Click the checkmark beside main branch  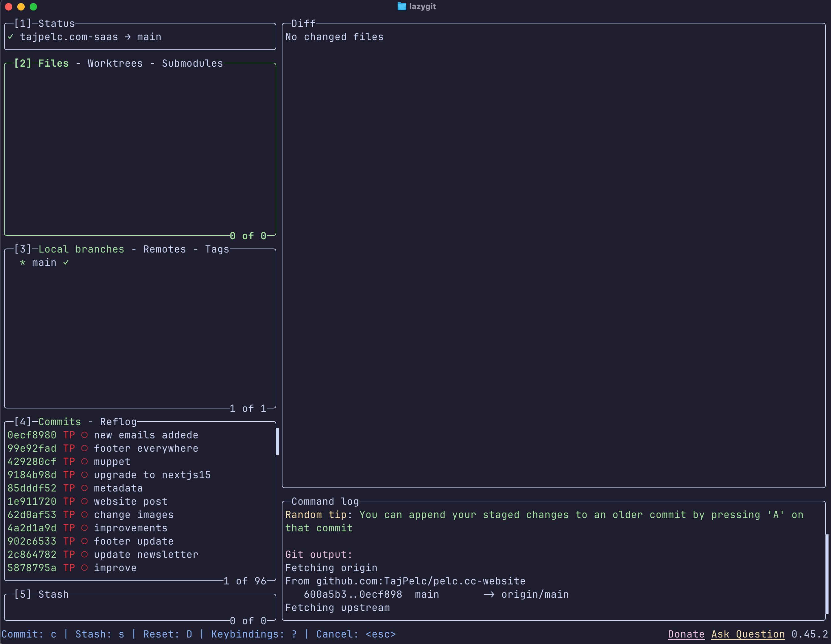[x=66, y=263]
